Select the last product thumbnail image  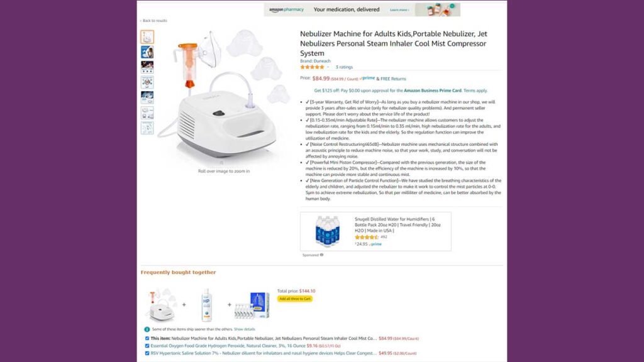point(147,128)
